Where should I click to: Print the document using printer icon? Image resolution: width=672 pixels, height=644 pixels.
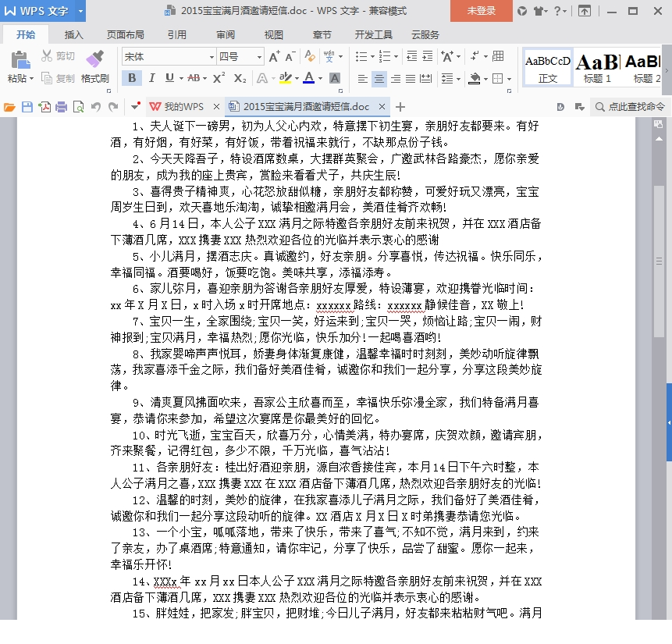(62, 107)
